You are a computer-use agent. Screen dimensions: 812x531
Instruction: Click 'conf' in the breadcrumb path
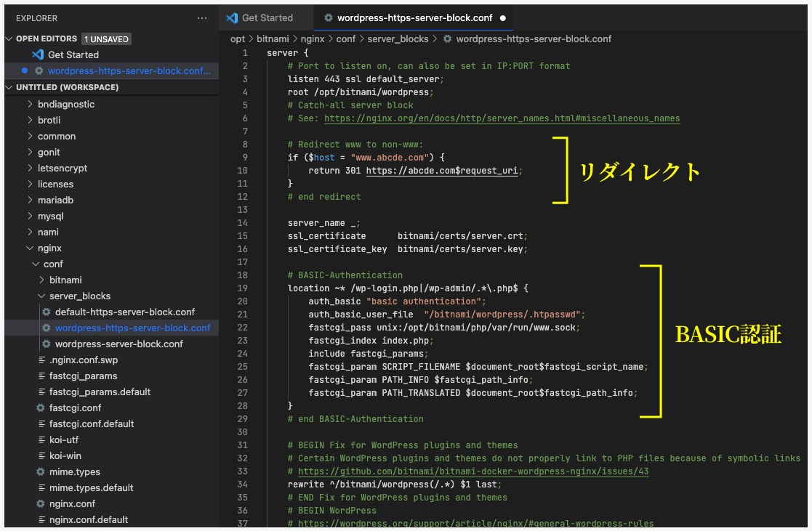coord(345,38)
